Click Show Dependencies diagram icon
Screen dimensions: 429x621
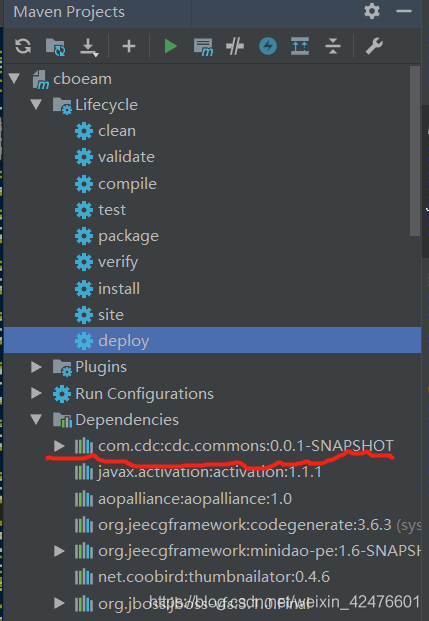click(x=300, y=46)
